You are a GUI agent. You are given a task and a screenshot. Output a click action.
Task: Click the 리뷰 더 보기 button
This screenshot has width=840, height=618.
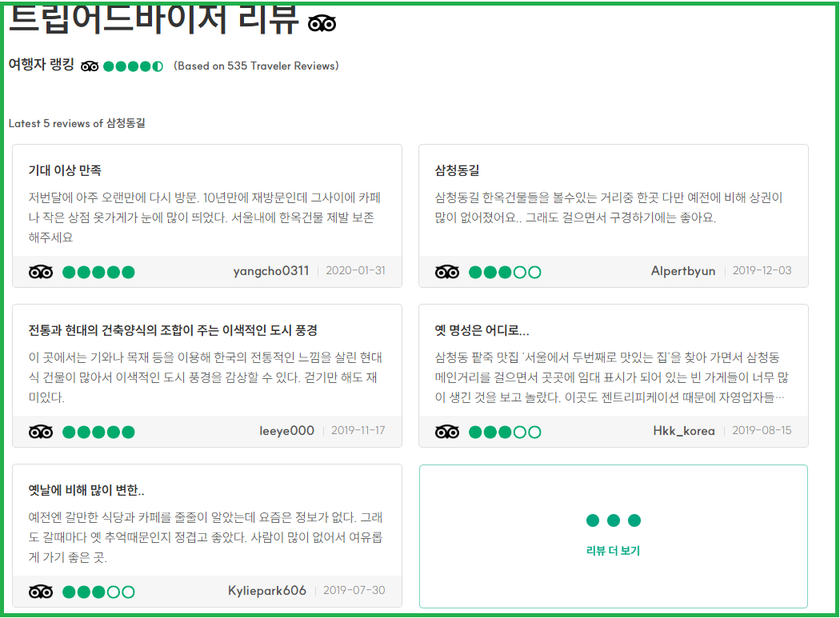point(613,551)
